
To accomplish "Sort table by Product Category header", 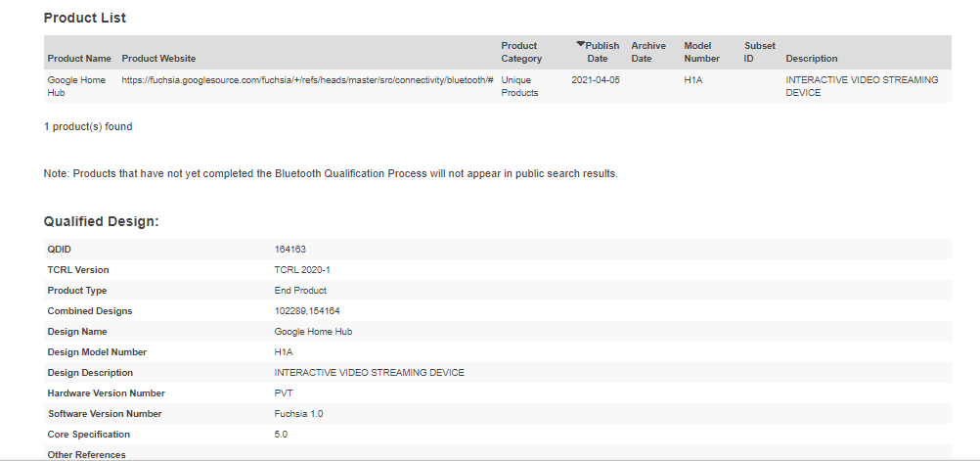I will [521, 52].
